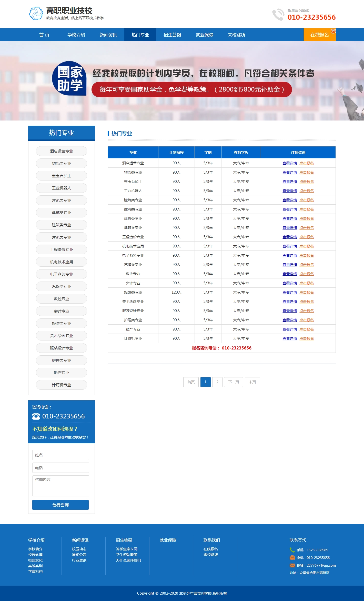Screen dimensions: 364x601
Task: Go to pagination 首页 button
Action: (x=191, y=382)
